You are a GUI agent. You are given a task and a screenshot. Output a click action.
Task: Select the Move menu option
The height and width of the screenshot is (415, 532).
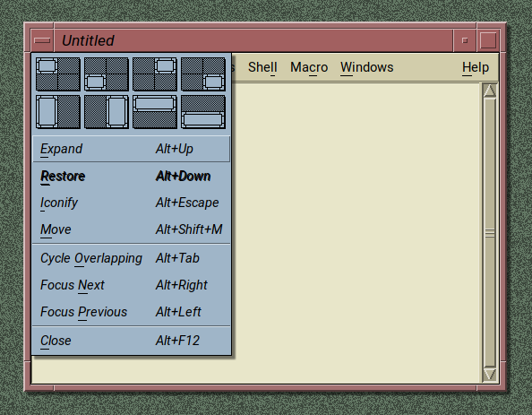click(x=132, y=229)
